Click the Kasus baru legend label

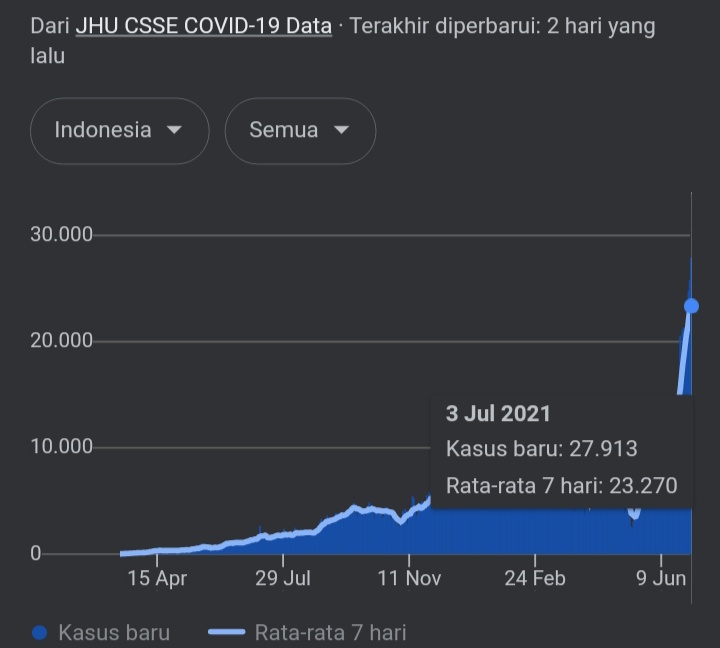pyautogui.click(x=114, y=632)
